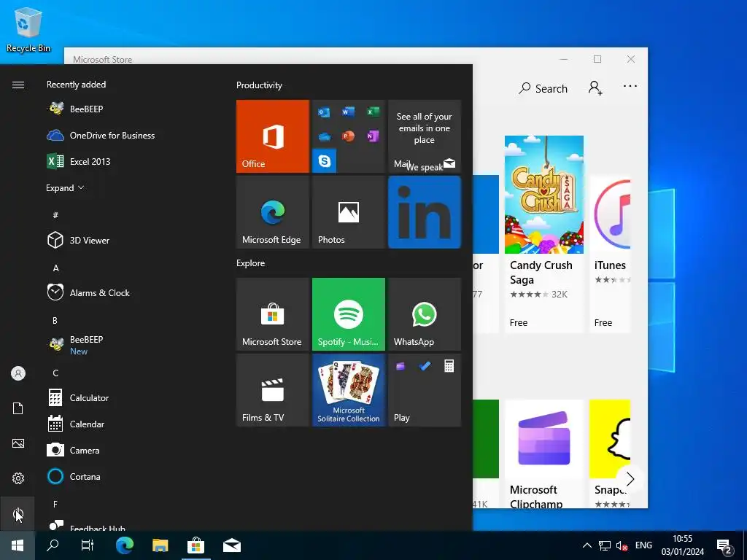Viewport: 747px width, 560px height.
Task: Click the hamburger menu in Start
Action: tap(18, 85)
